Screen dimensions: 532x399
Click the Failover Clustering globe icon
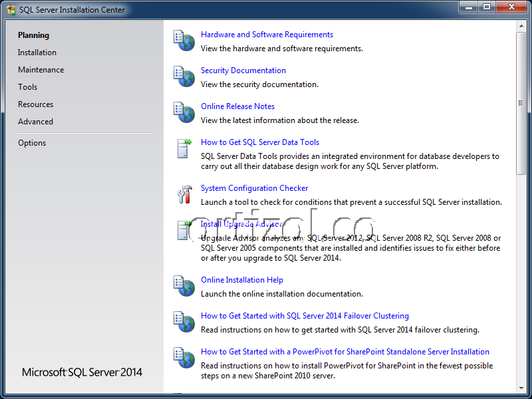point(184,322)
